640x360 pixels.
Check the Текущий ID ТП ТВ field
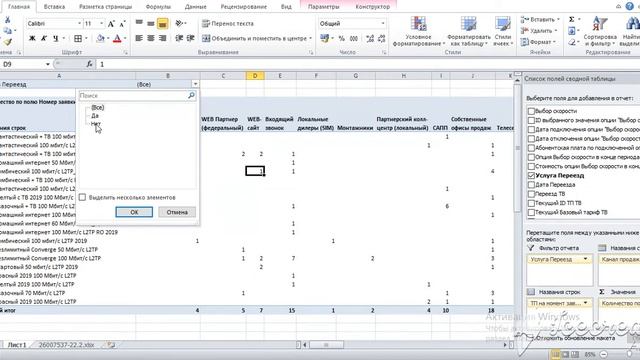[531, 203]
